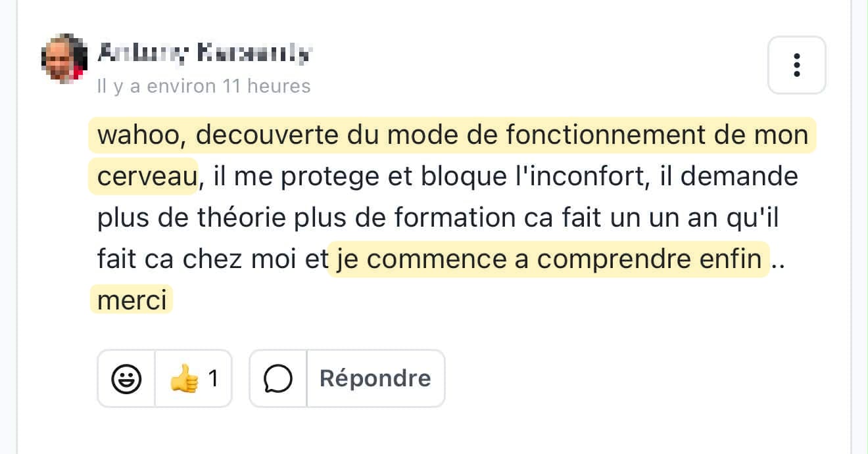Screen dimensions: 868x454
Task: Add an emoji reaction with the smiley icon
Action: coord(126,378)
